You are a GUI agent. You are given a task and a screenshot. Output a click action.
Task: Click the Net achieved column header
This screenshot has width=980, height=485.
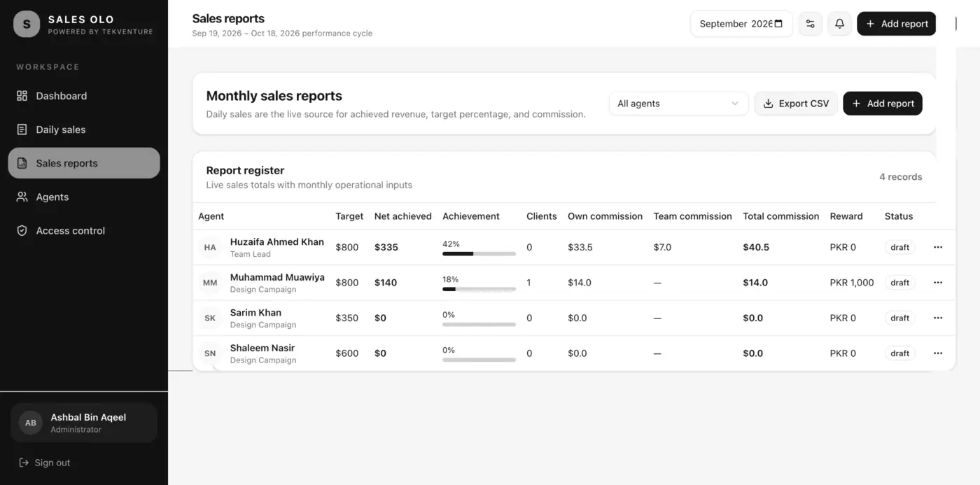(x=402, y=216)
